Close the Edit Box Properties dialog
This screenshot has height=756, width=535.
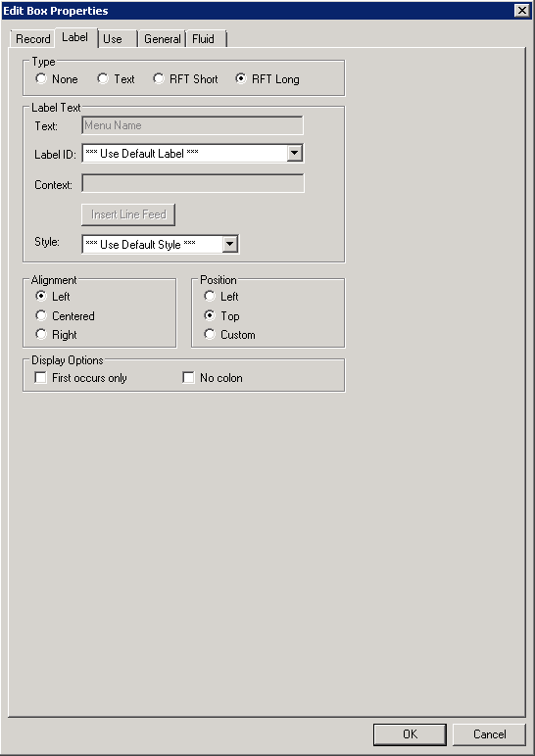click(x=522, y=10)
